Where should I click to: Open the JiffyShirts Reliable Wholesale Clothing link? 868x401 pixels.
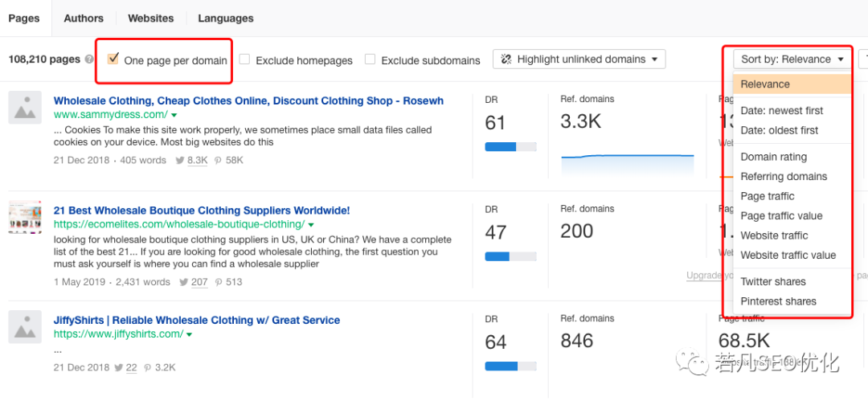coord(197,320)
